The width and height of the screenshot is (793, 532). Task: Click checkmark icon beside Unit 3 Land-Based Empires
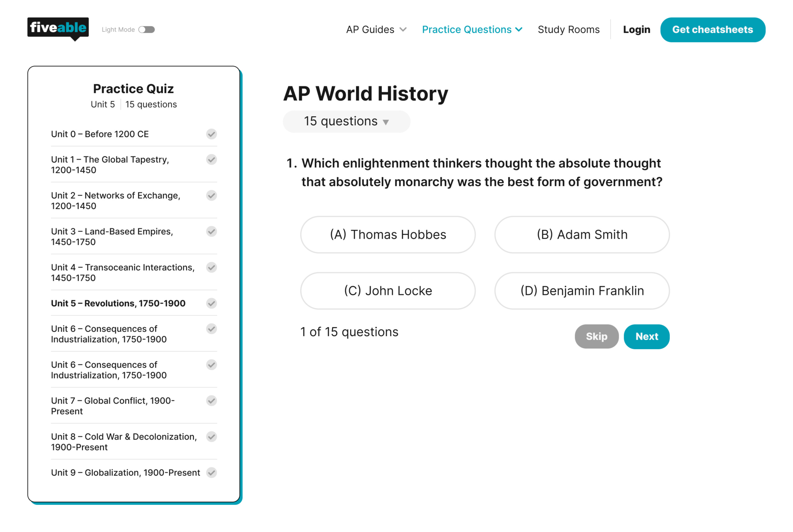click(211, 231)
